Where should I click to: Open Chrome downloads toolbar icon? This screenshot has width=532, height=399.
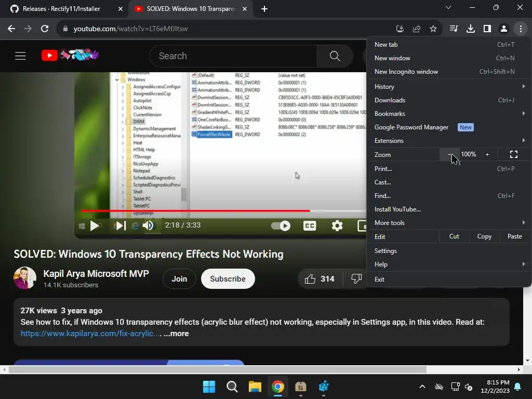click(x=471, y=29)
